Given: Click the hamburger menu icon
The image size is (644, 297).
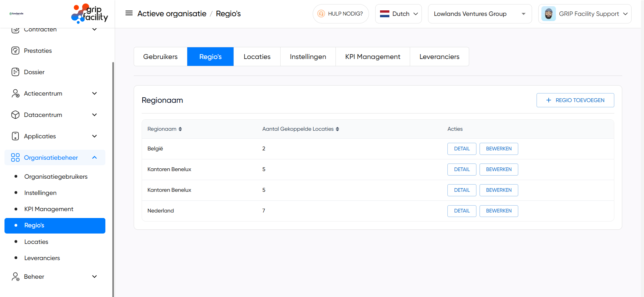Looking at the screenshot, I should click(129, 13).
